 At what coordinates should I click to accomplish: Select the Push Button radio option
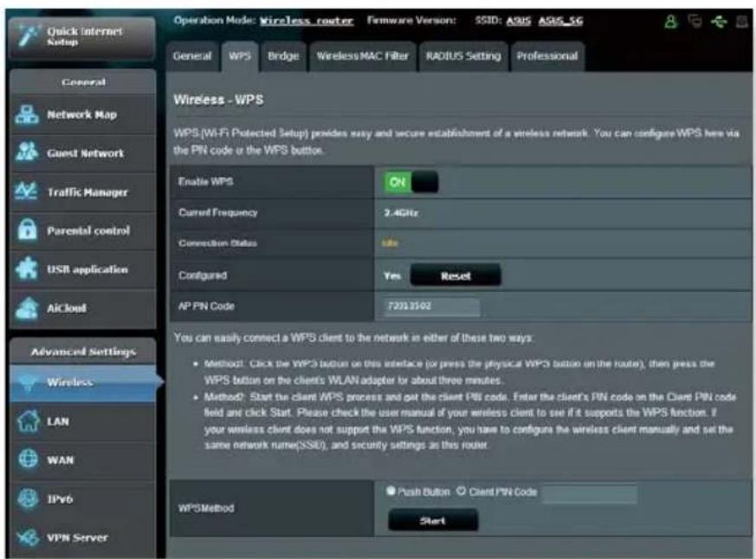pos(391,491)
